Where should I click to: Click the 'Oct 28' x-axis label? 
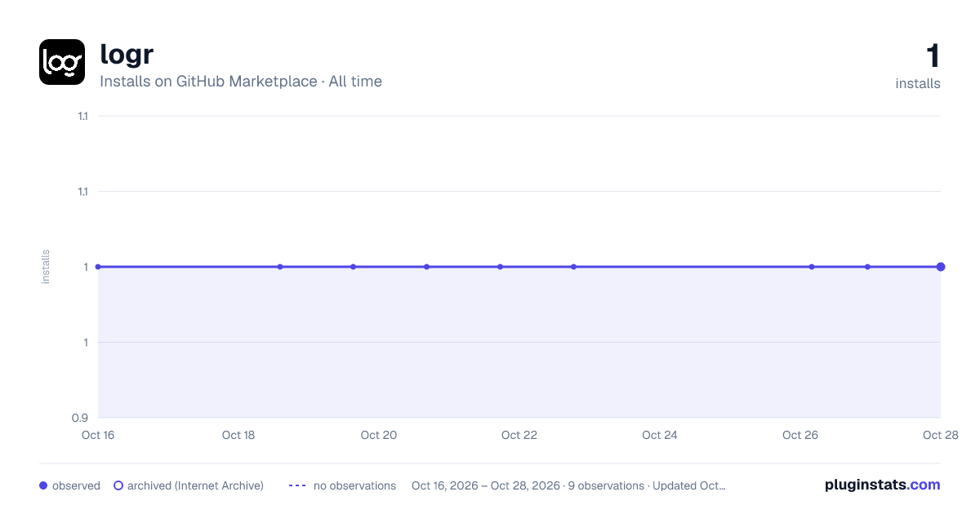(940, 435)
